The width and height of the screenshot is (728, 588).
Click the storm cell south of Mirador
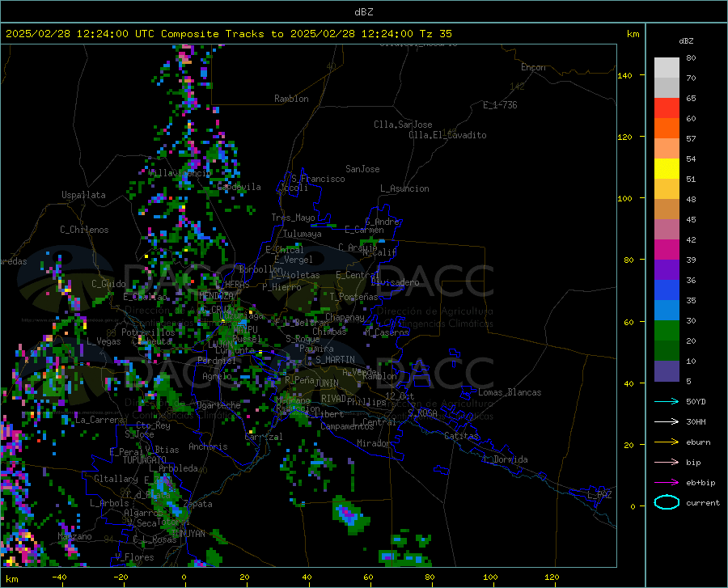pyautogui.click(x=349, y=514)
